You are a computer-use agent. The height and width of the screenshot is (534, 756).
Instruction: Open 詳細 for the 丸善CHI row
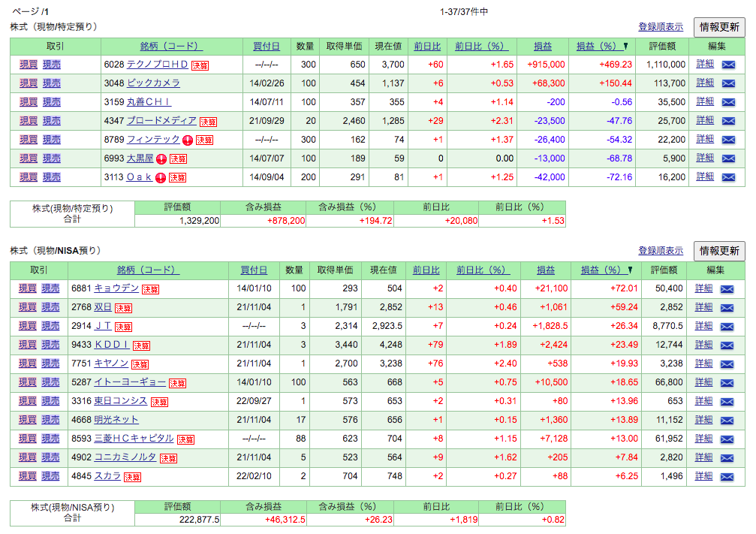[x=705, y=101]
